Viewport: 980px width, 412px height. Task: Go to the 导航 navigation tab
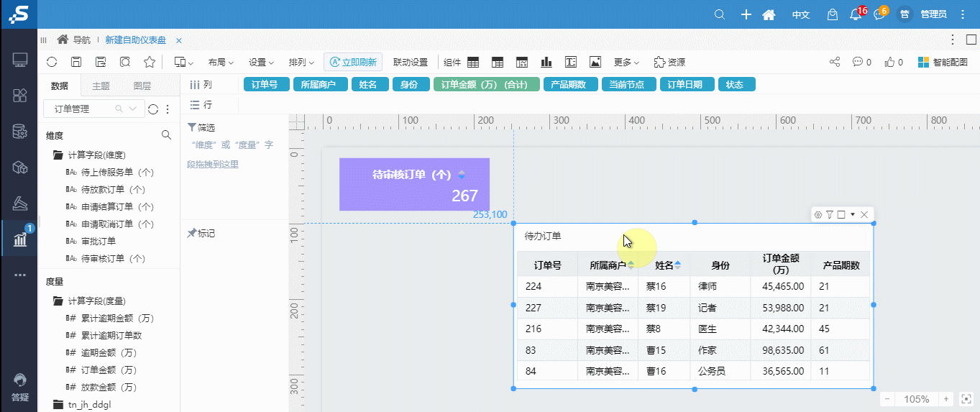tap(75, 40)
